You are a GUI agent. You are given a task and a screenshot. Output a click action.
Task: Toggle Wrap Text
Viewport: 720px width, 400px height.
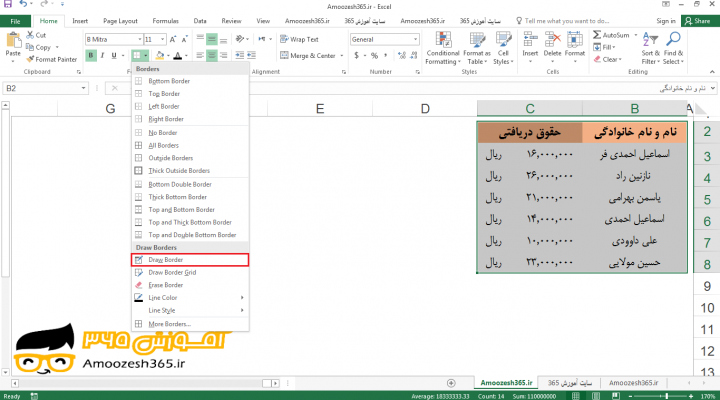tap(299, 39)
